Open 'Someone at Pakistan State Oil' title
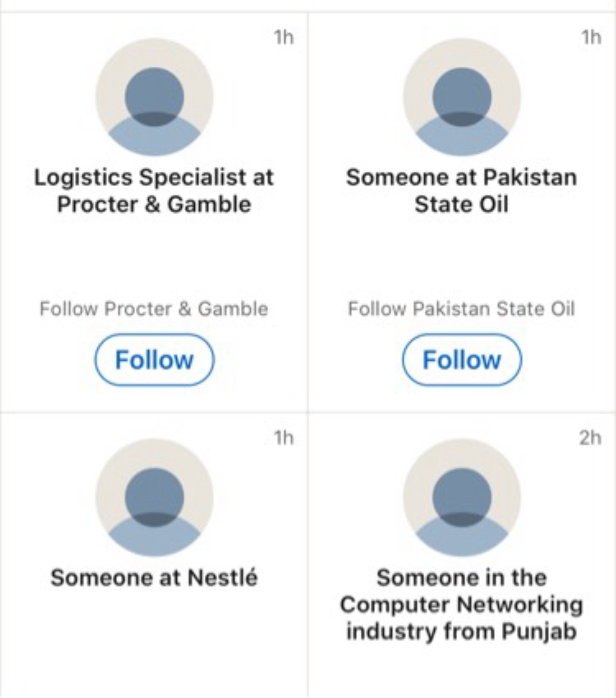The width and height of the screenshot is (616, 698). coord(462,191)
